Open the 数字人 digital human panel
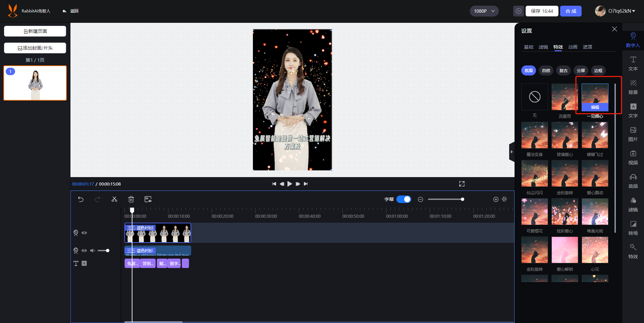The height and width of the screenshot is (323, 644). click(x=633, y=40)
